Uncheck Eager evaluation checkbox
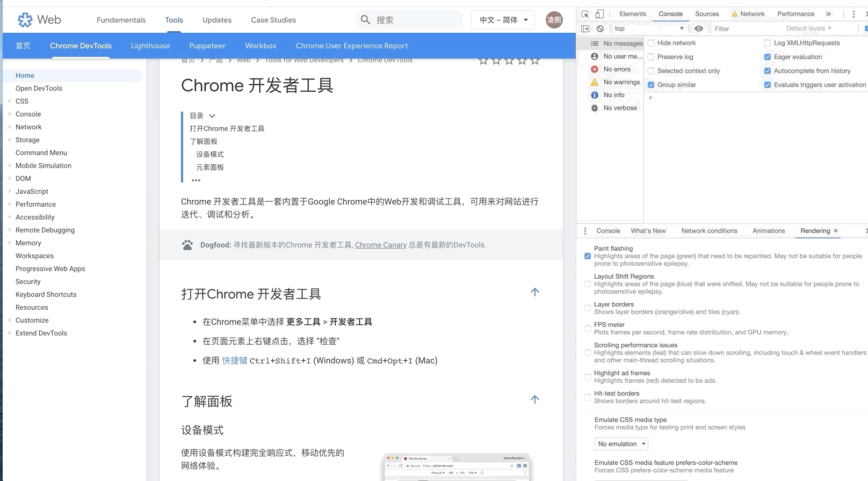Screen dimensions: 868x481 [768, 57]
